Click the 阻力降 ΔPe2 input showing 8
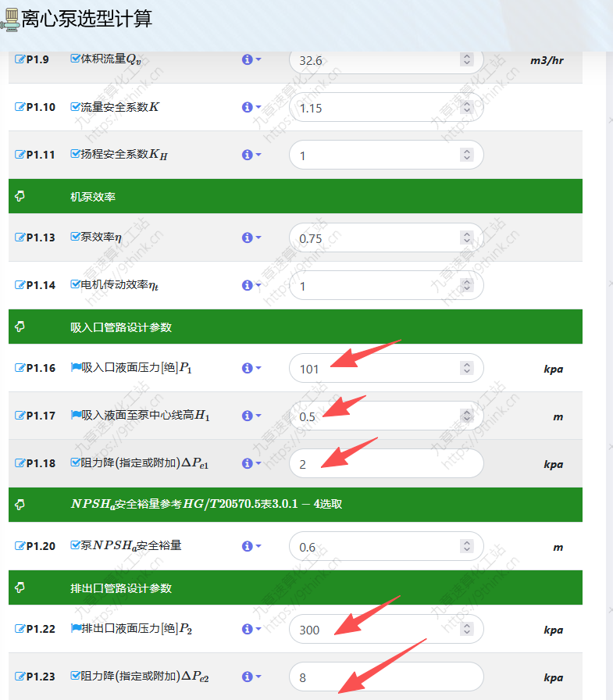 point(387,677)
